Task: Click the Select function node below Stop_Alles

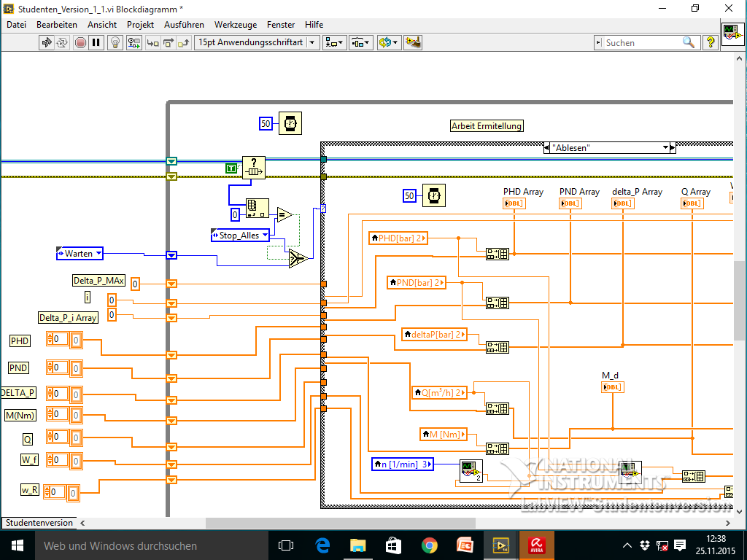Action: pos(297,258)
